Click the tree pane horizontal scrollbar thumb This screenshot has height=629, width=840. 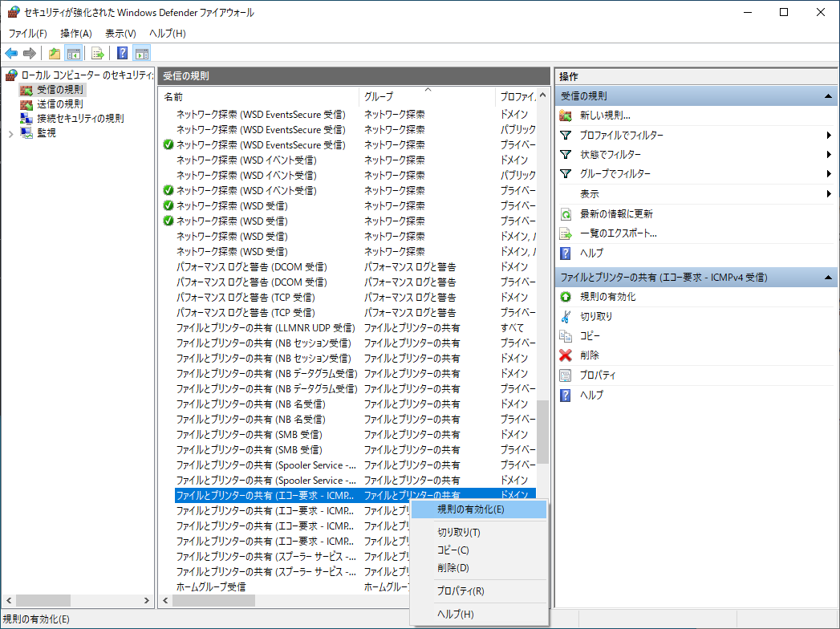click(43, 601)
